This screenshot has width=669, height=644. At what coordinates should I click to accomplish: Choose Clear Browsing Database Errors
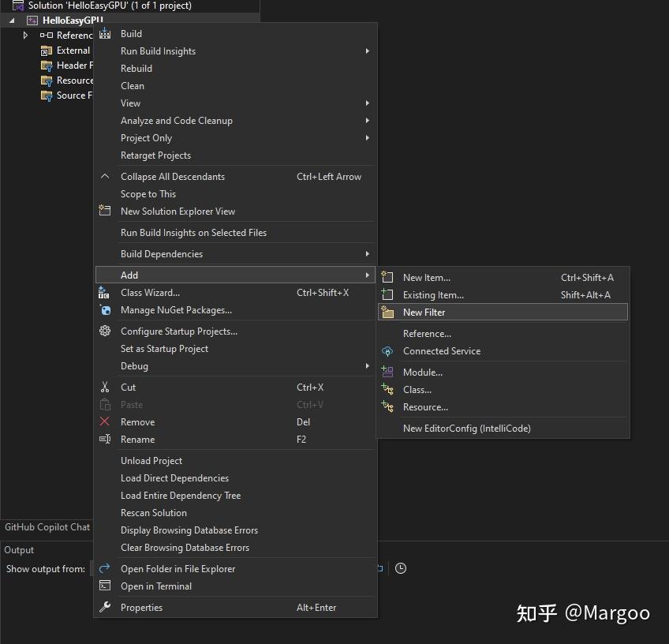pyautogui.click(x=235, y=548)
